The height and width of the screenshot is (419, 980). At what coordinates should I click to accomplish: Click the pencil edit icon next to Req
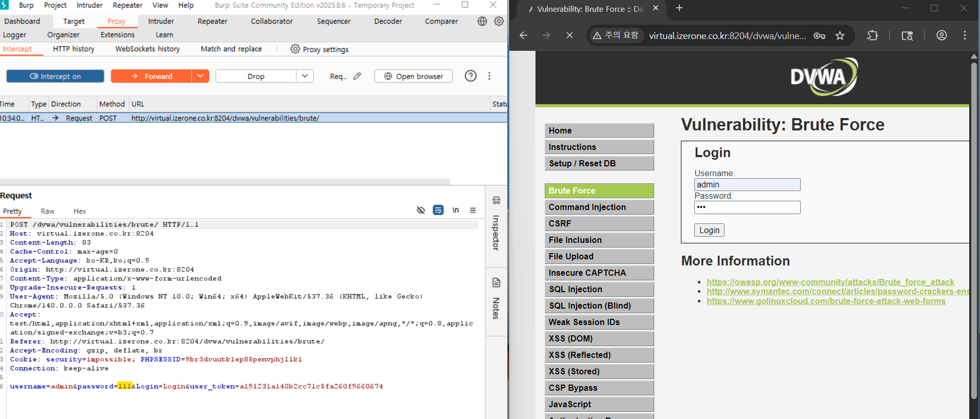coord(357,76)
